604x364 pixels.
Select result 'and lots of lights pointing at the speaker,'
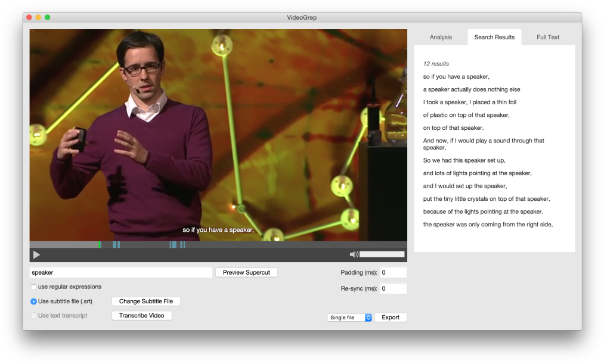point(477,173)
